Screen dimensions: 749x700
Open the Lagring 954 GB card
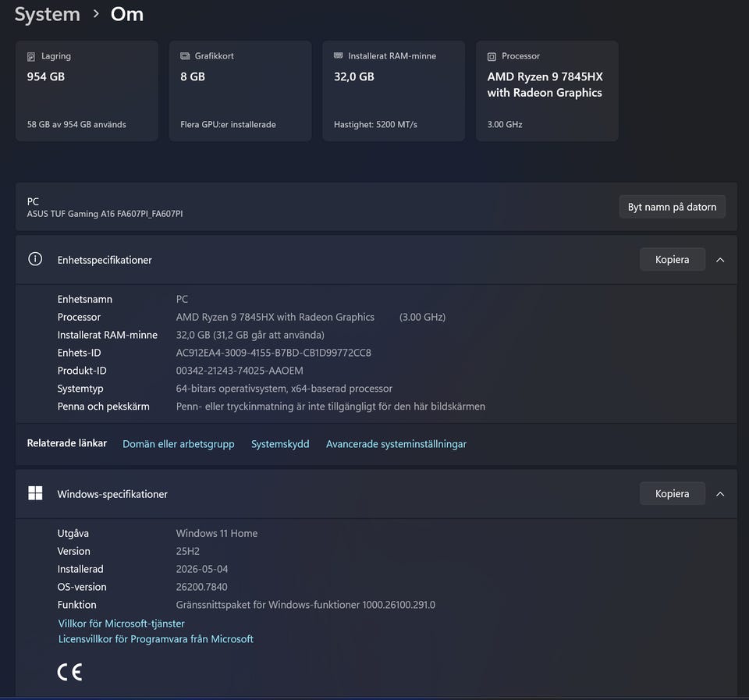coord(87,91)
